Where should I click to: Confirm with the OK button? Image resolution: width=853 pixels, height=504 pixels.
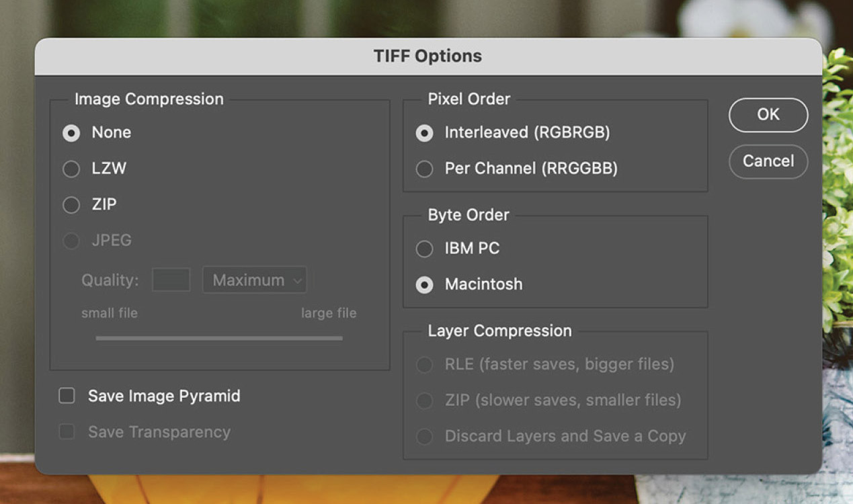click(768, 115)
